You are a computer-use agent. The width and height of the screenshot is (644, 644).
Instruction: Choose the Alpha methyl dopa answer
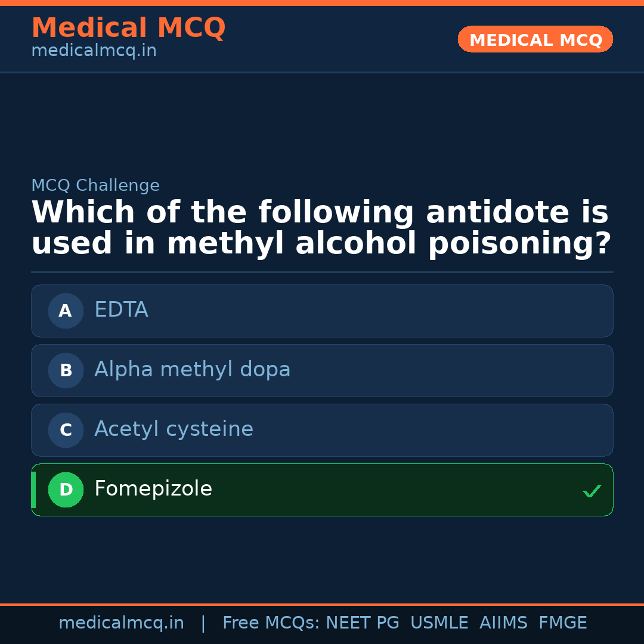[192, 370]
